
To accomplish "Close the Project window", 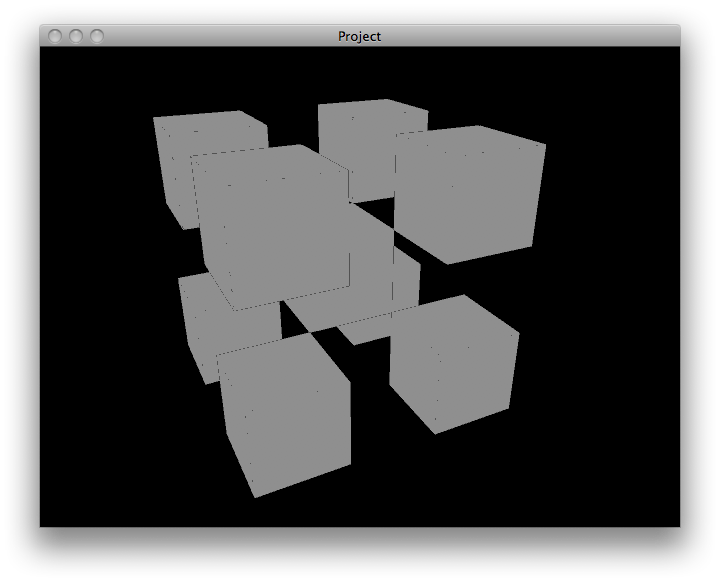I will [x=55, y=36].
